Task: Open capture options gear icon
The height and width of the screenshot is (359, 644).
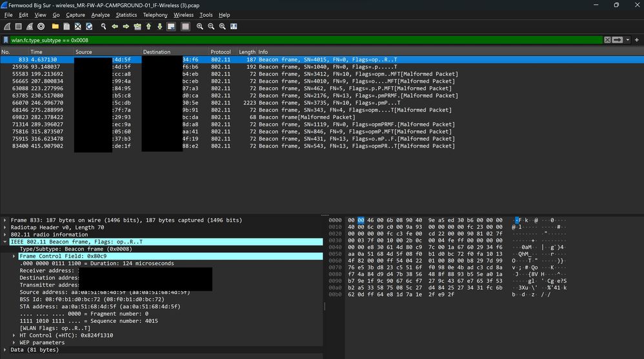Action: pyautogui.click(x=41, y=26)
